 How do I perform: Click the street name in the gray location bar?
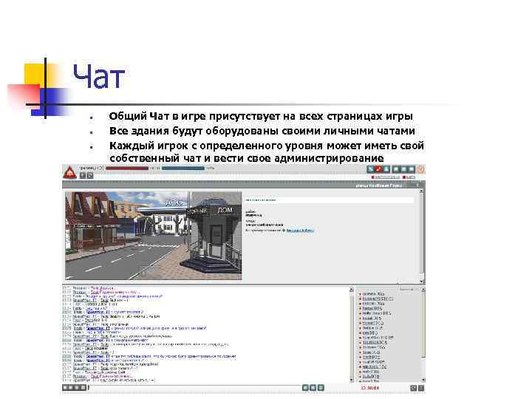click(x=378, y=185)
